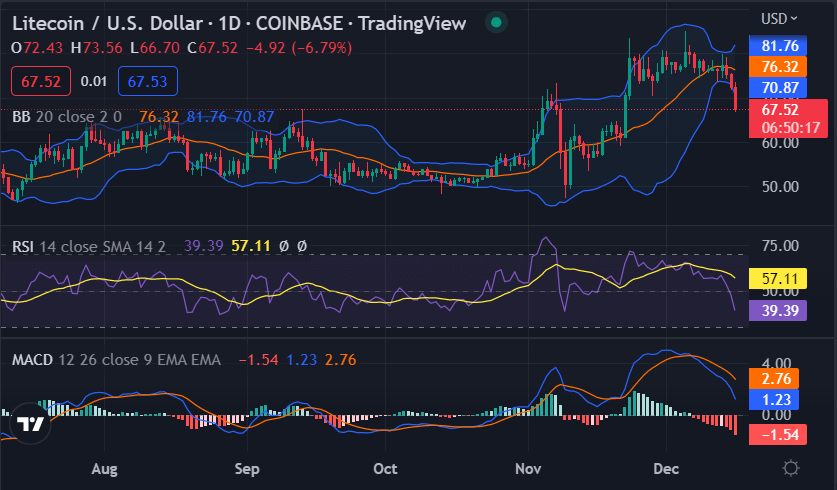Click the 39.39 RSI value in legend

tap(203, 246)
